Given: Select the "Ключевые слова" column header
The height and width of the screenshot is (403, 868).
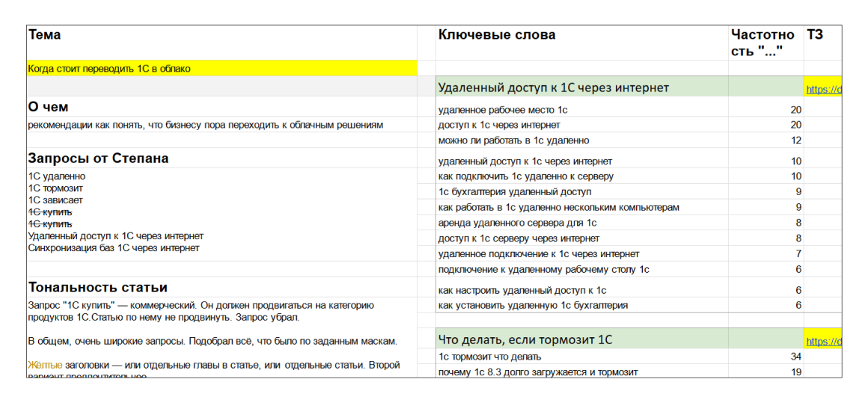Looking at the screenshot, I should (x=497, y=35).
